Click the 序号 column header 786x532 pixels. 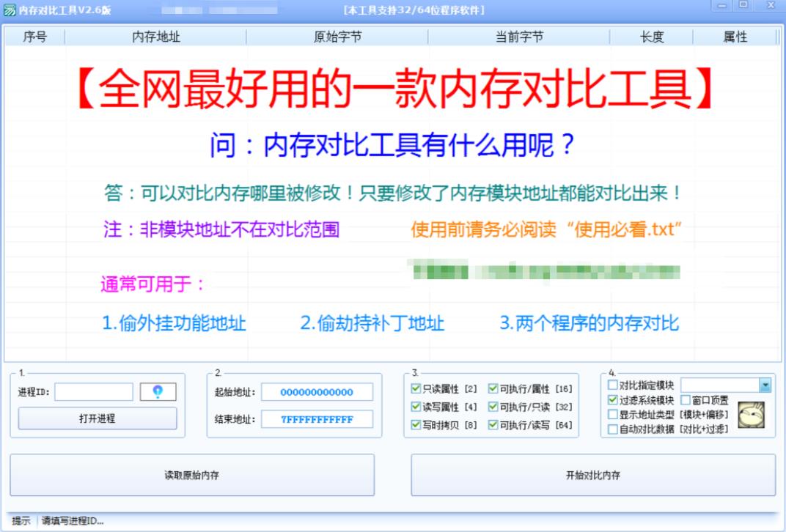tap(34, 37)
